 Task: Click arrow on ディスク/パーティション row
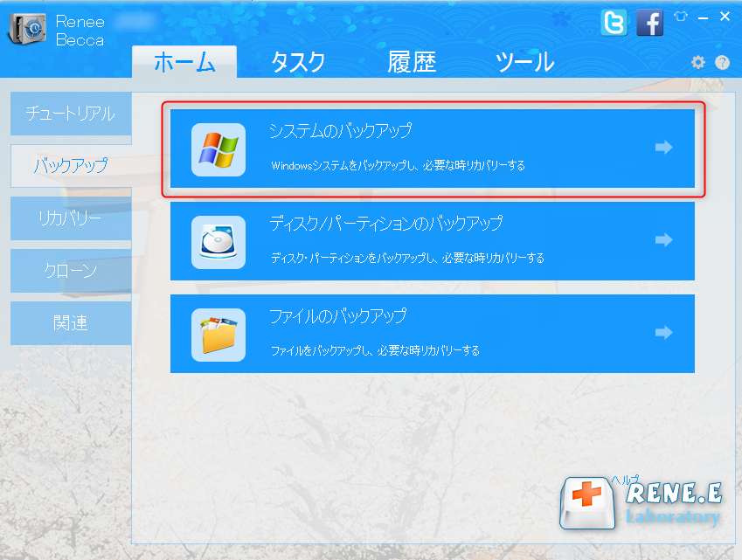tap(664, 239)
